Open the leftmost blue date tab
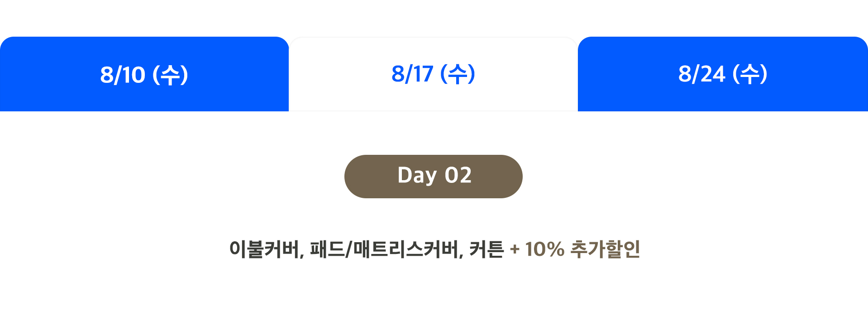Viewport: 868px width, 311px height. [x=144, y=74]
